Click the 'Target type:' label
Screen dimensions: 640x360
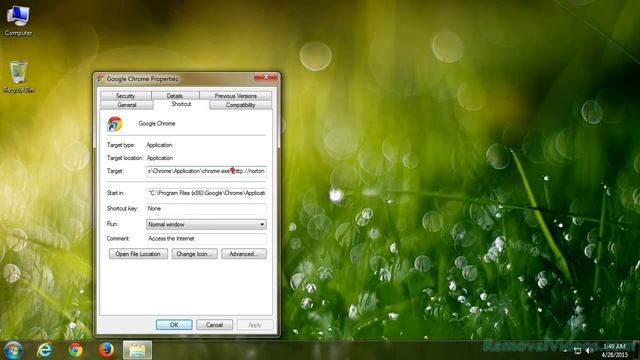pos(121,145)
